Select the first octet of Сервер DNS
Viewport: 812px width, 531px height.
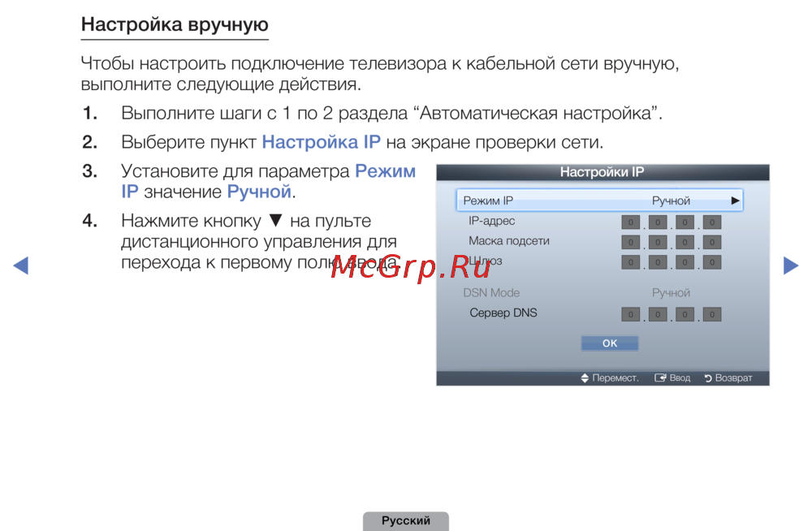pyautogui.click(x=631, y=314)
